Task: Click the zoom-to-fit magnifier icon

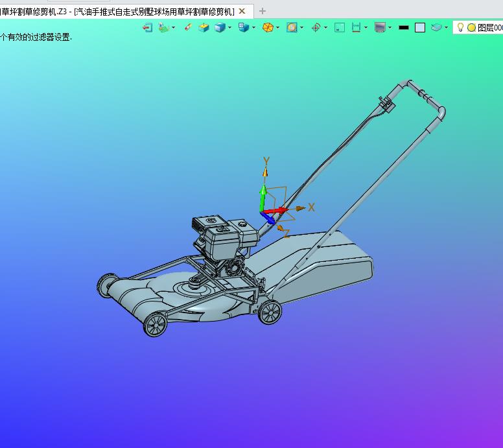Action: coord(292,28)
